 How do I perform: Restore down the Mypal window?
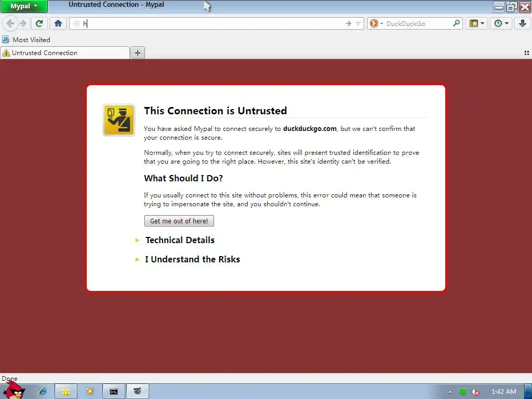512,7
